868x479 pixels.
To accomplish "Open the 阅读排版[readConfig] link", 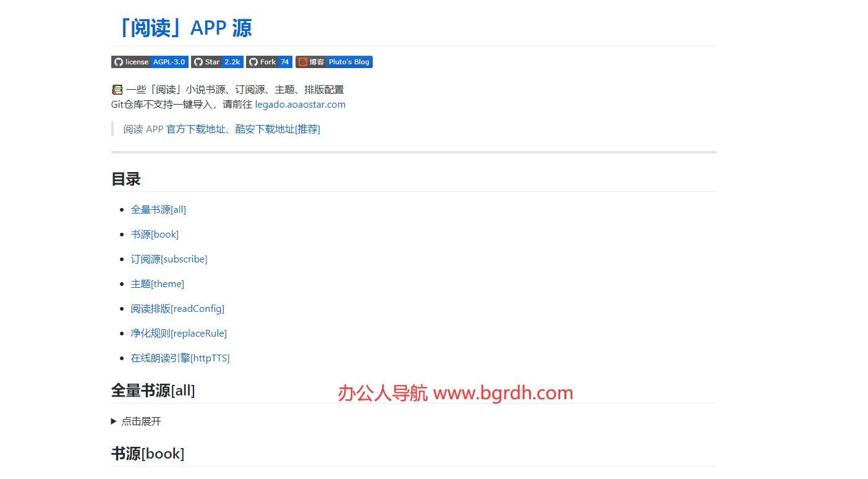I will [177, 308].
